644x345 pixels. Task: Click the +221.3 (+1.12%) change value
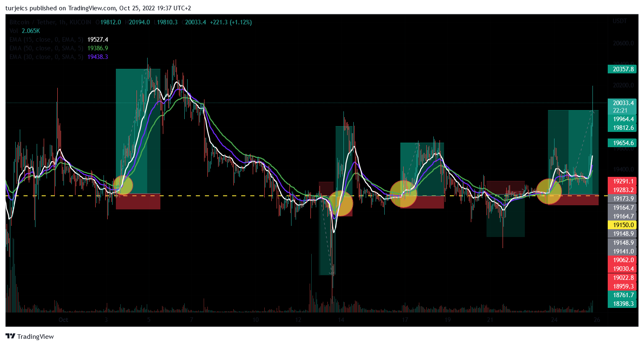click(x=230, y=22)
